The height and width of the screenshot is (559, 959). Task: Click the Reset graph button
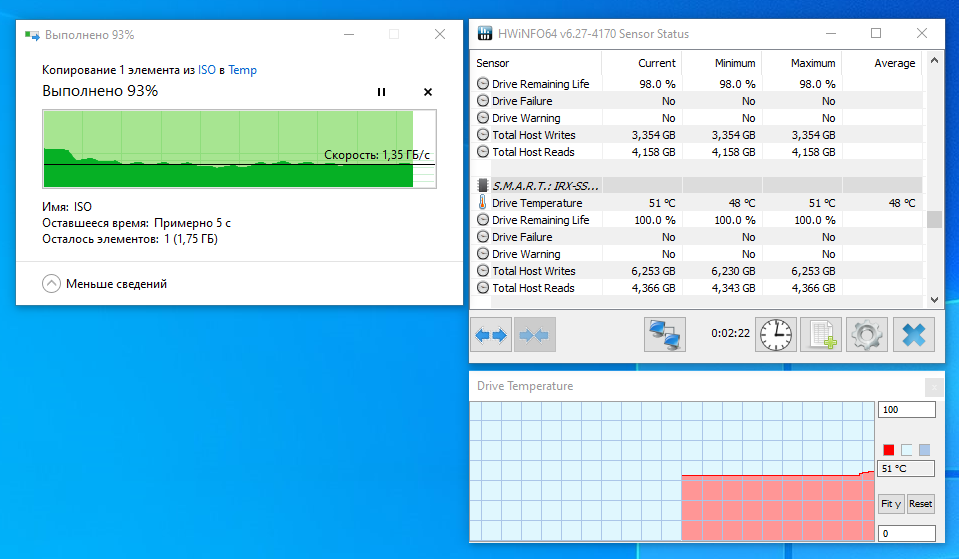pyautogui.click(x=920, y=504)
